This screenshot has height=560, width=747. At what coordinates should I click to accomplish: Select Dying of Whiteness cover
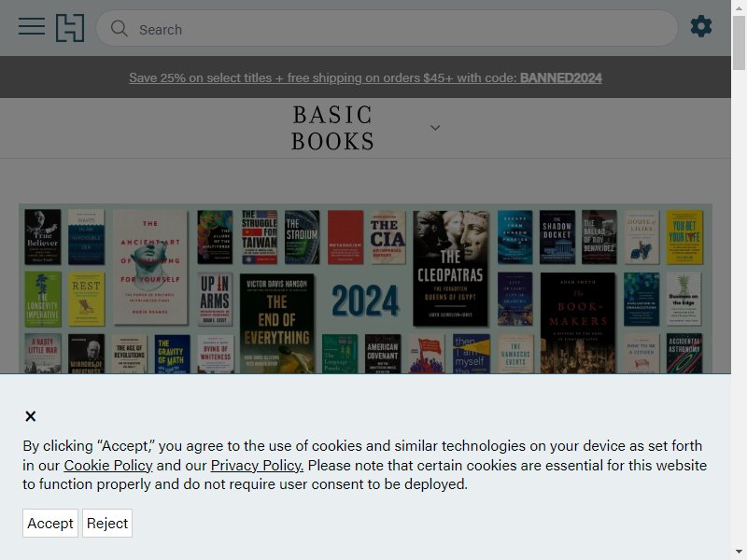coord(216,354)
